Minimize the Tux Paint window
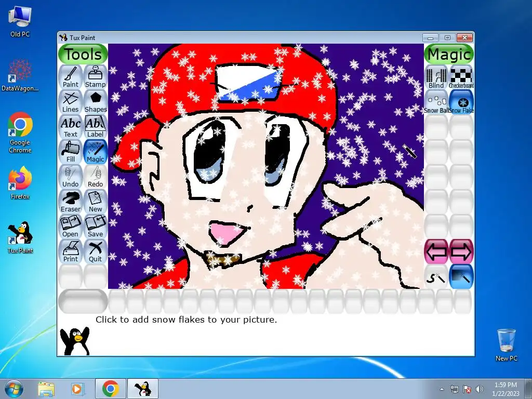This screenshot has height=399, width=532. (431, 37)
